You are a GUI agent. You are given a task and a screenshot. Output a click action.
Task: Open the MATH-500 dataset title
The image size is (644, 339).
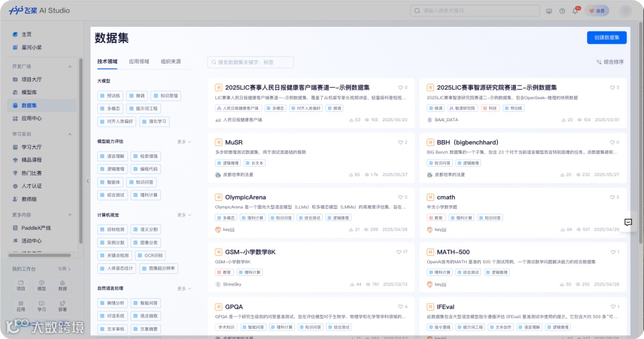[453, 252]
